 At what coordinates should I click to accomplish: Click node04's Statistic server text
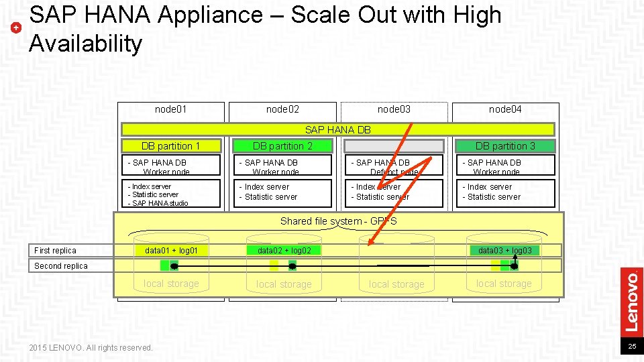point(494,197)
